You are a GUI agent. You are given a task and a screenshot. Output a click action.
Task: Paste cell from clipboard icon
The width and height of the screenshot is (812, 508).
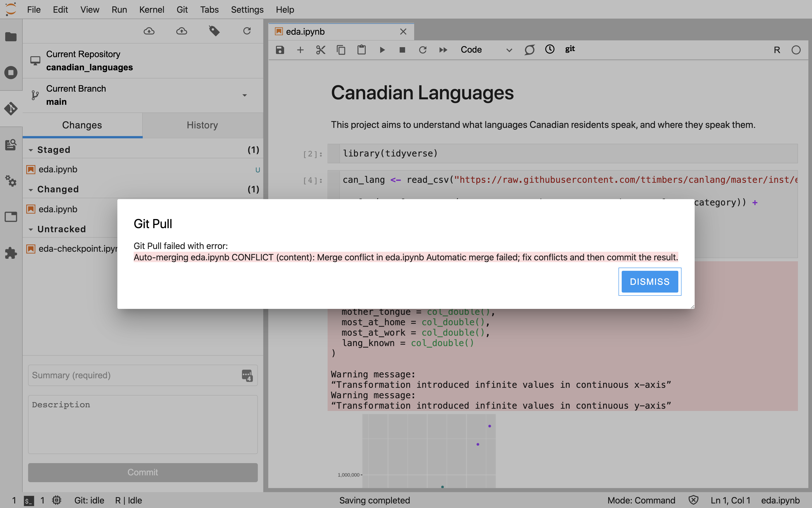[x=361, y=50]
